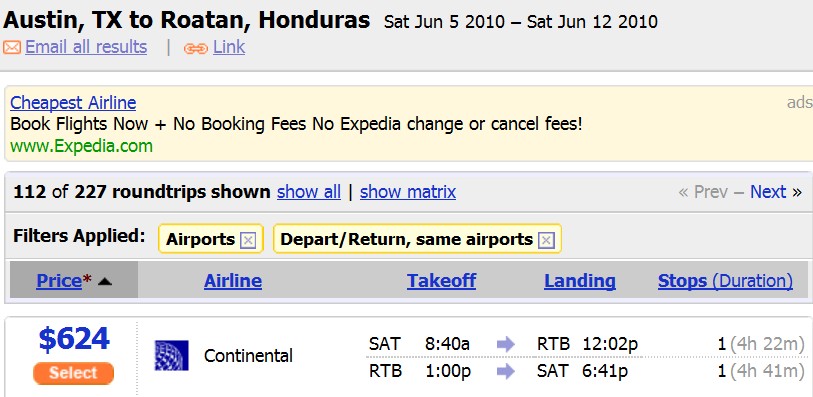Remove the Airports filter with its X
Screen dimensions: 813x397
(248, 240)
